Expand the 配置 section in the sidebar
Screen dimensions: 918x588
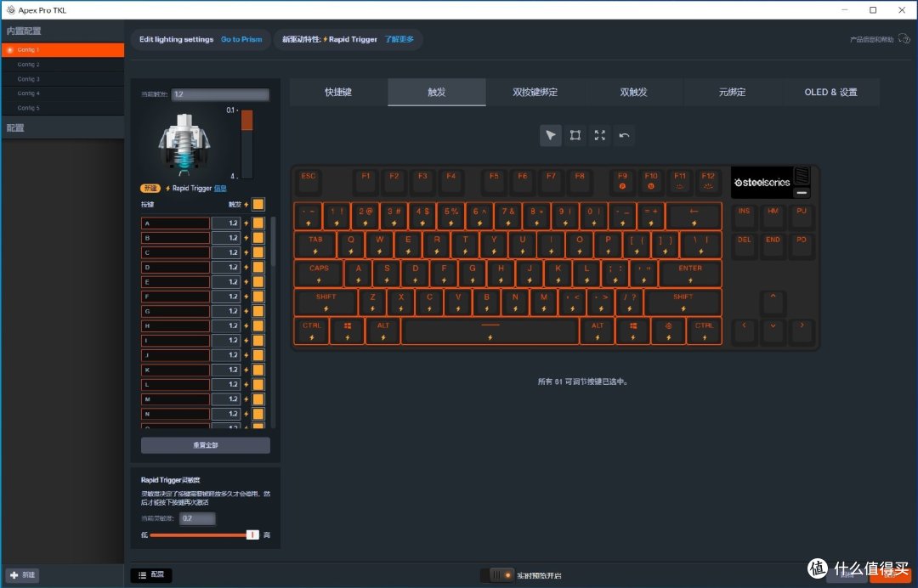(x=19, y=127)
